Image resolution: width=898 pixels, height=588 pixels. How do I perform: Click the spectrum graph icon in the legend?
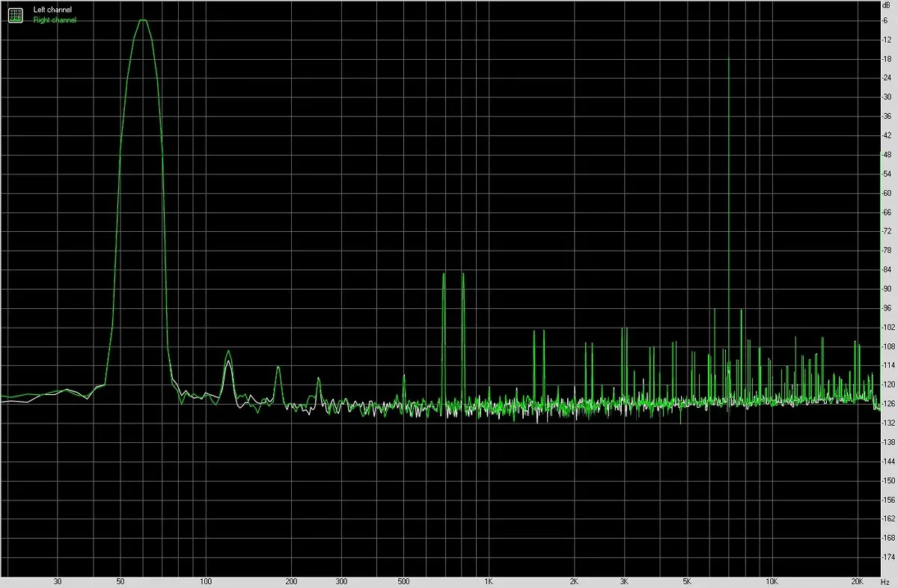[x=15, y=14]
